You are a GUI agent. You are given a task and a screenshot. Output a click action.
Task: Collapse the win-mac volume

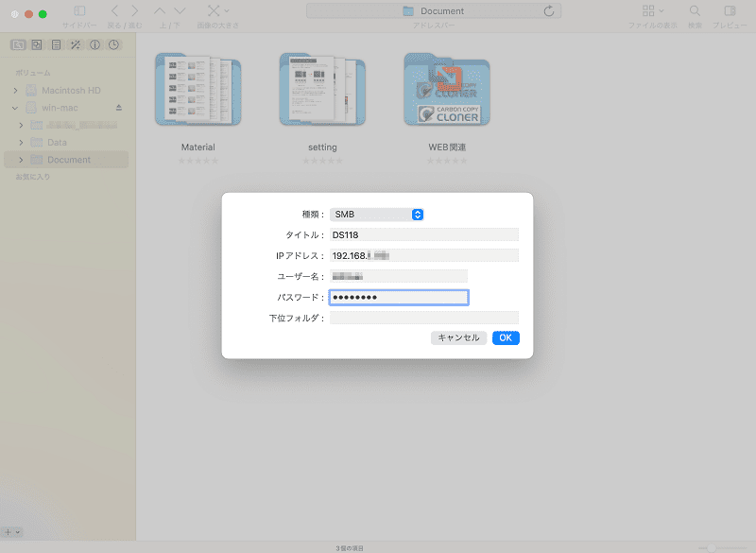[x=15, y=108]
